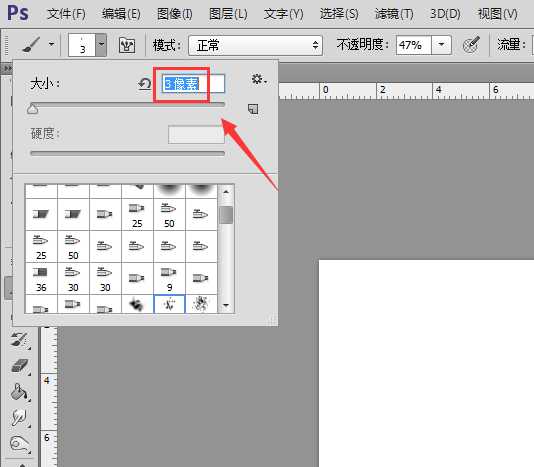534x467 pixels.
Task: Open the 文件(F) menu
Action: click(x=66, y=14)
